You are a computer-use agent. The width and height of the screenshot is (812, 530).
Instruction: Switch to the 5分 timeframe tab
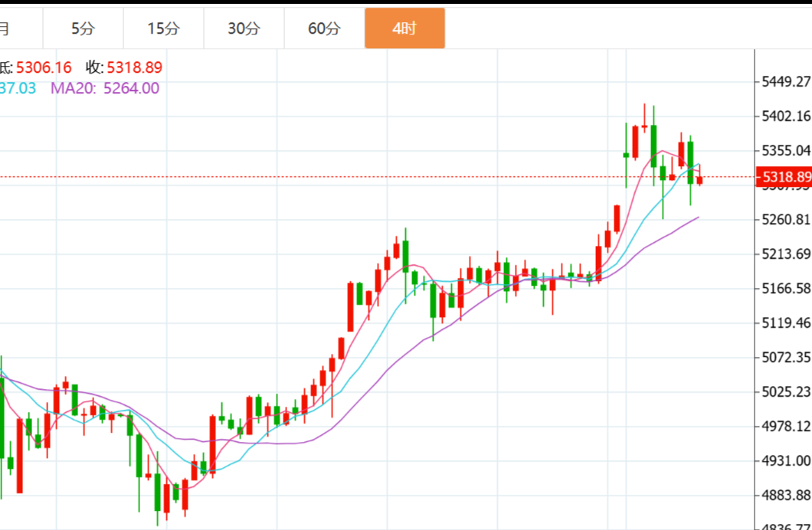point(83,29)
